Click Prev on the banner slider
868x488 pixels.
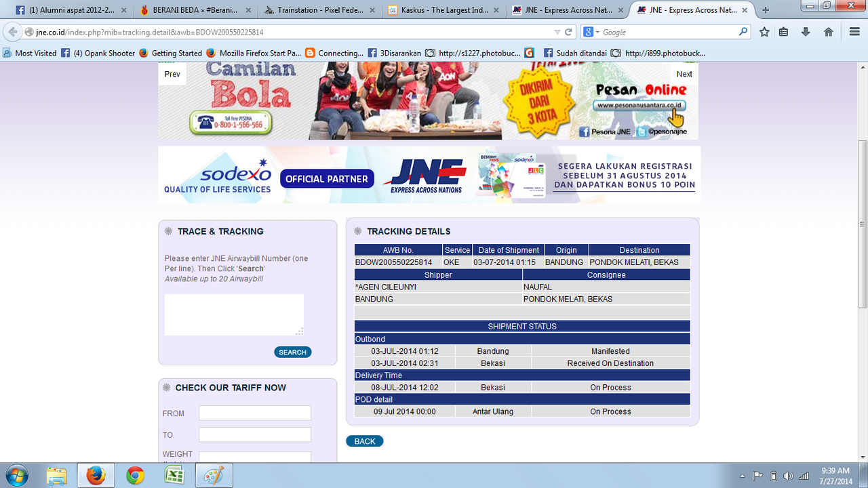point(172,74)
